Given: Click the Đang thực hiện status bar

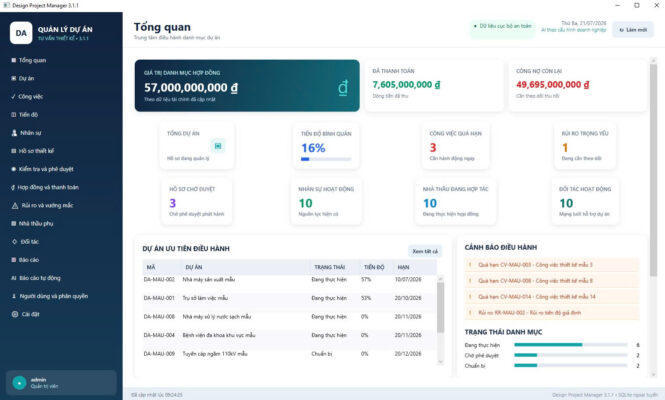Looking at the screenshot, I should click(570, 345).
